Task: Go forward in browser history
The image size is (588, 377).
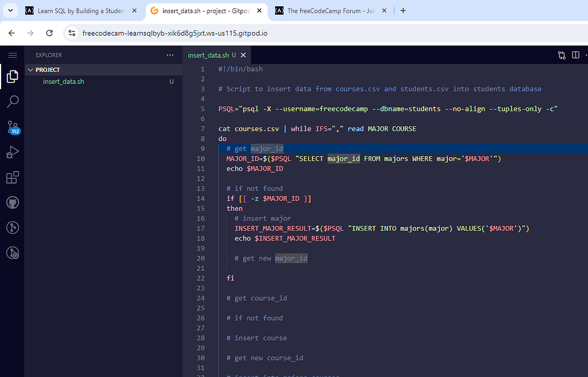Action: point(30,33)
